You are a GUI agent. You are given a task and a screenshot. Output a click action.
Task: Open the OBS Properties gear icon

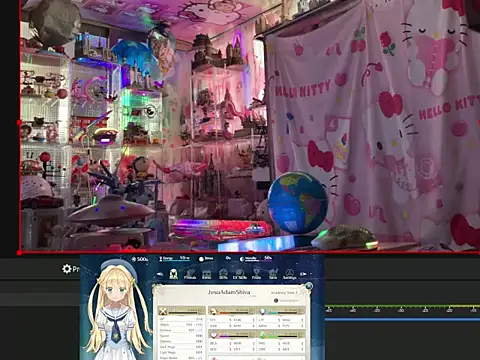click(67, 269)
